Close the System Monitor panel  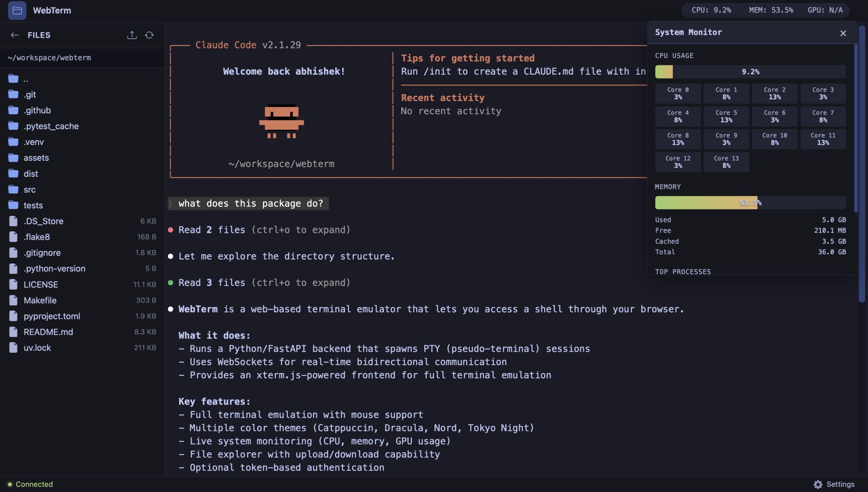[843, 33]
